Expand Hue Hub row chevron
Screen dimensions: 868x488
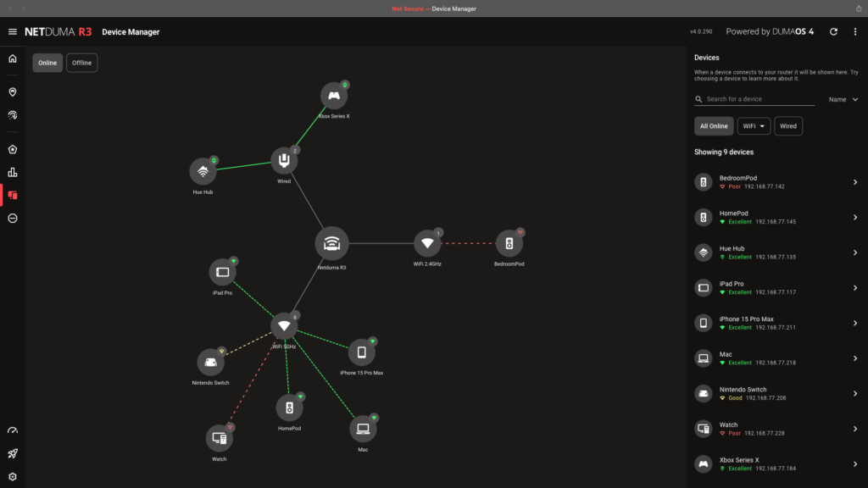tap(854, 252)
